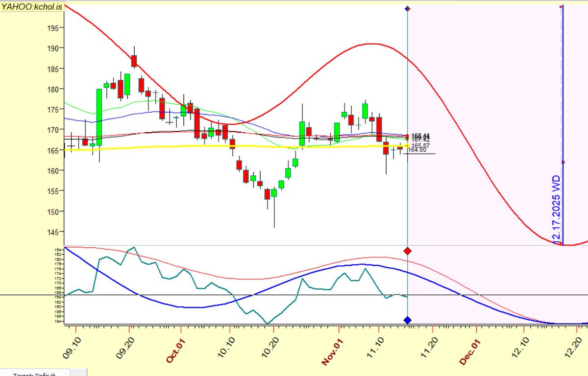Select the red diamond marker on the indicator panel
588x376 pixels.
tap(408, 251)
